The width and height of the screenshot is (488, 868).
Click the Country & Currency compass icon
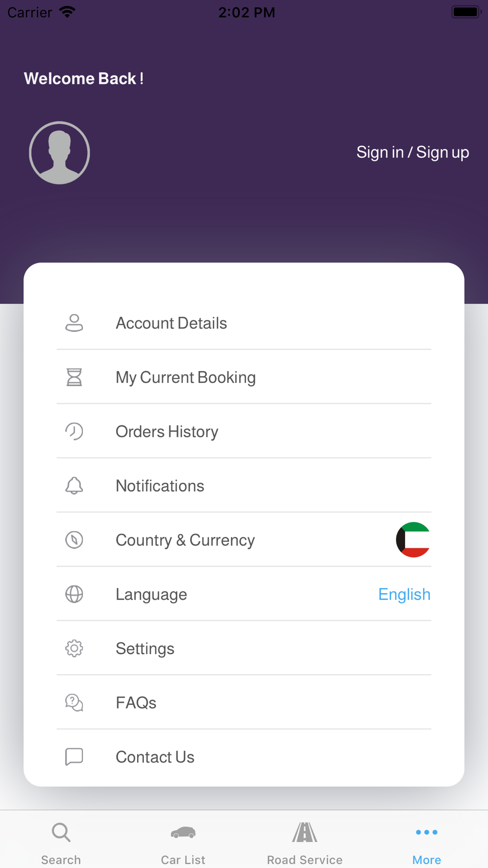[x=74, y=539]
